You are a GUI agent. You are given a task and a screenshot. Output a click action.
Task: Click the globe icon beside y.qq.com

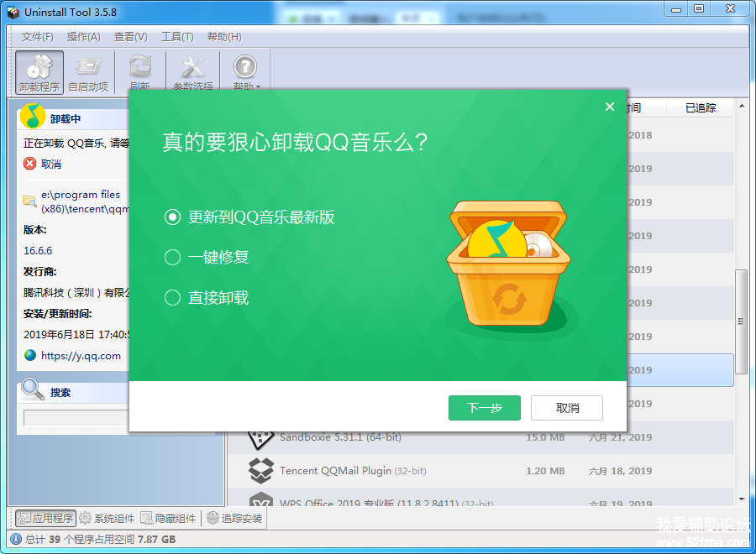[30, 356]
